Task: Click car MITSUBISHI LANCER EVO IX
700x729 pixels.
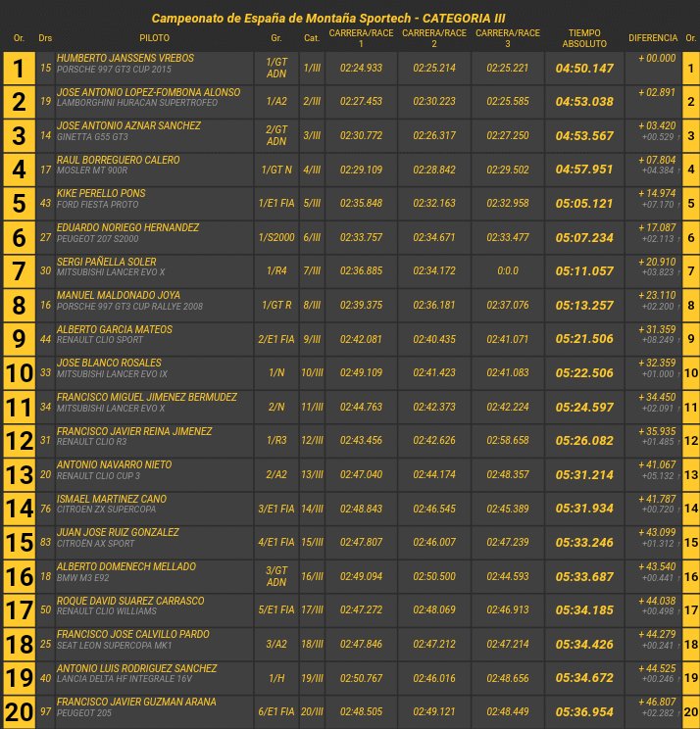Action: click(112, 373)
